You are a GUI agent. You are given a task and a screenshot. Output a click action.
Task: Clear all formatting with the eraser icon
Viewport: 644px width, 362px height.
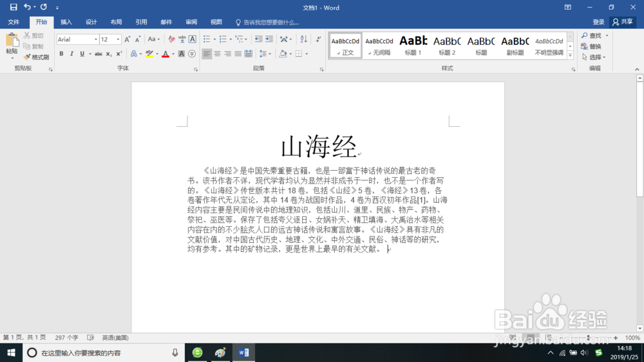tap(172, 39)
